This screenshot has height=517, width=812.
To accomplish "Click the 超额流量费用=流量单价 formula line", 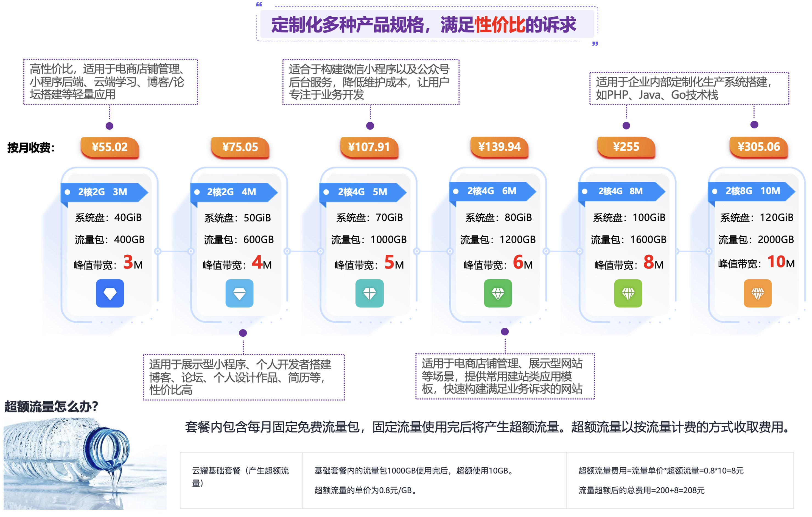I will 661,471.
